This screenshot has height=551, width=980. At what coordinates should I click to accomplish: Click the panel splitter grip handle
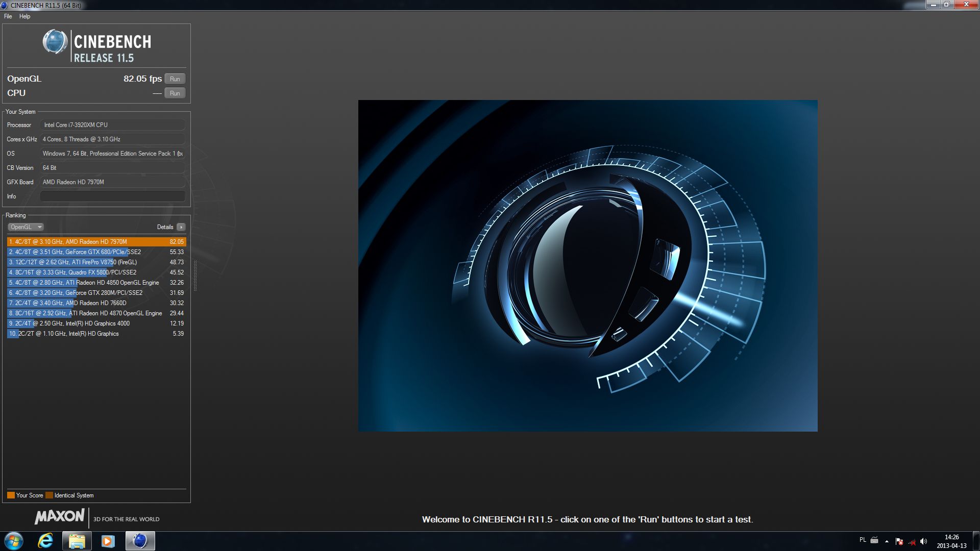tap(195, 275)
